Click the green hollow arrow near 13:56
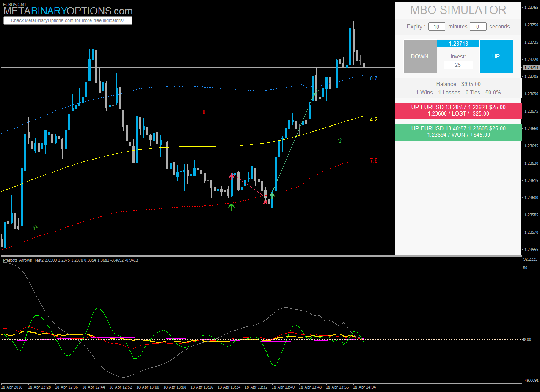Screen dimensions: 540x392 [340, 140]
